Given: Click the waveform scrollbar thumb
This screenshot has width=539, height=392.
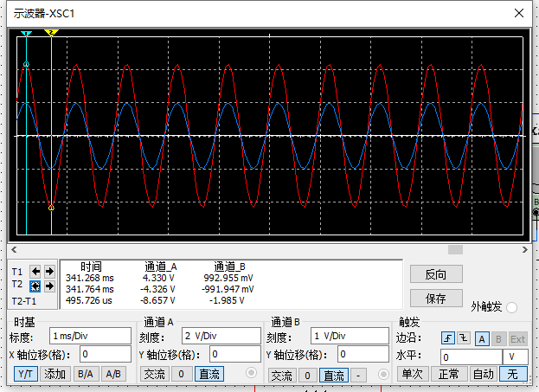Looking at the screenshot, I should point(455,250).
